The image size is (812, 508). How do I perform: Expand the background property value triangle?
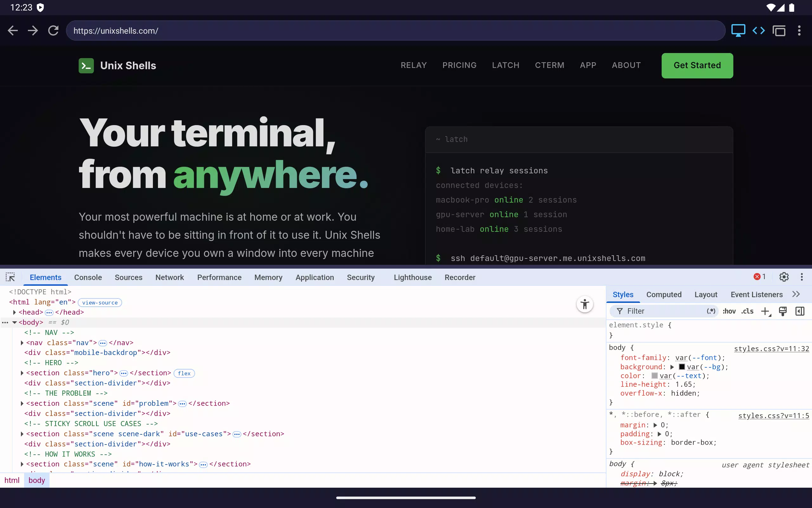672,367
